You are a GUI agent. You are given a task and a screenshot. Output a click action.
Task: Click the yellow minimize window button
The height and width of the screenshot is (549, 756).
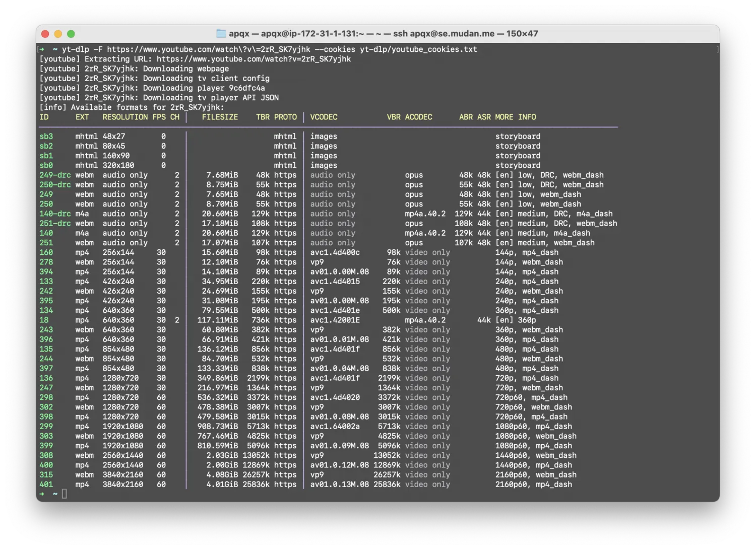point(58,34)
